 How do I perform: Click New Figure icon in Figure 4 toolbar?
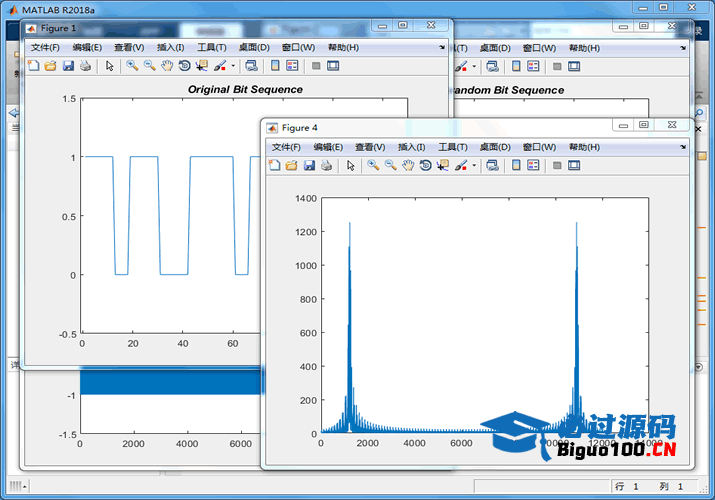[x=274, y=165]
